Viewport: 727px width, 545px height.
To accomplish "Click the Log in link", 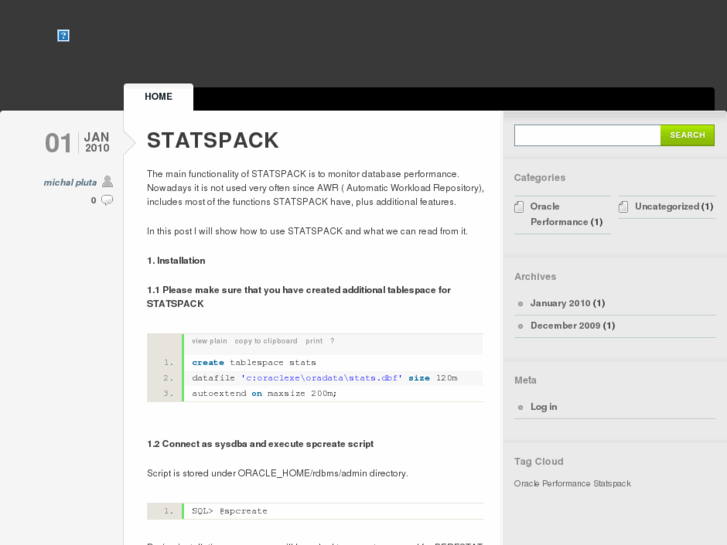I will 544,407.
